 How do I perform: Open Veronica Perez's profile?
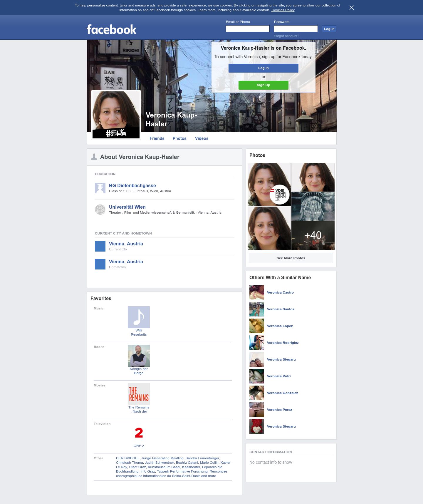279,410
